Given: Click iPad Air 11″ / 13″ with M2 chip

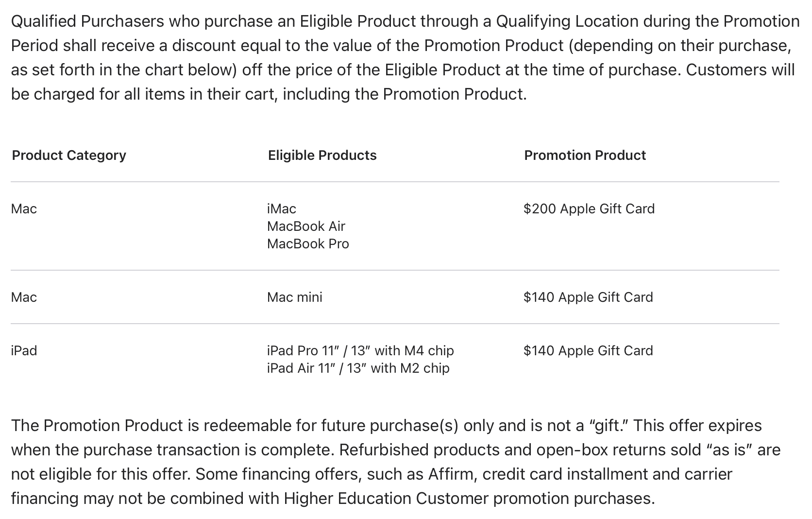Looking at the screenshot, I should coord(358,368).
